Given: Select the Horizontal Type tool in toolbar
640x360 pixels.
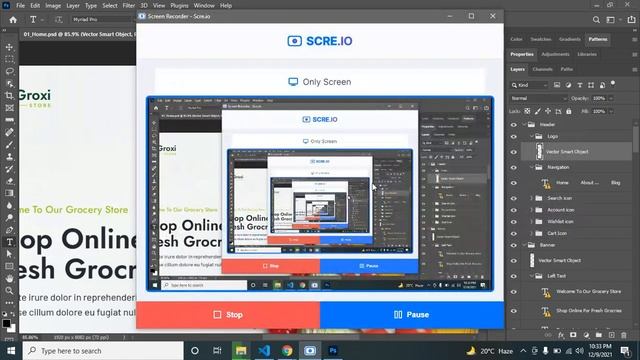Looking at the screenshot, I should 9,242.
